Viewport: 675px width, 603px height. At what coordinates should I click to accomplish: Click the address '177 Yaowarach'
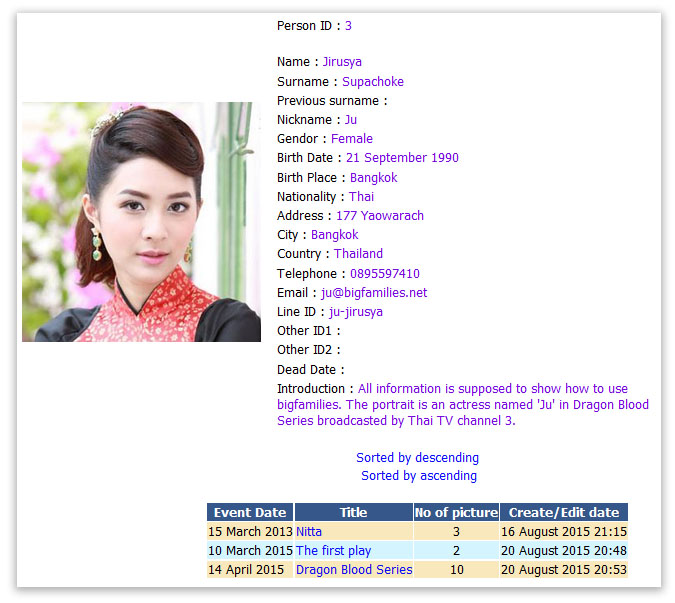380,216
